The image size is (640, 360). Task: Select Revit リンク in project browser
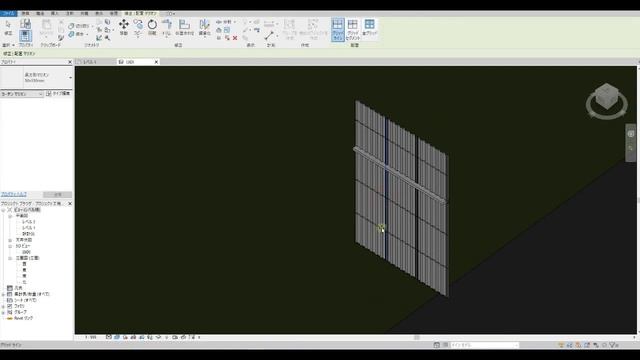(x=23, y=318)
